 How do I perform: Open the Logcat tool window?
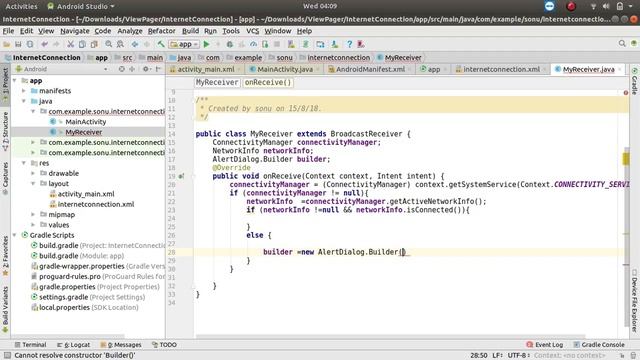click(x=73, y=345)
